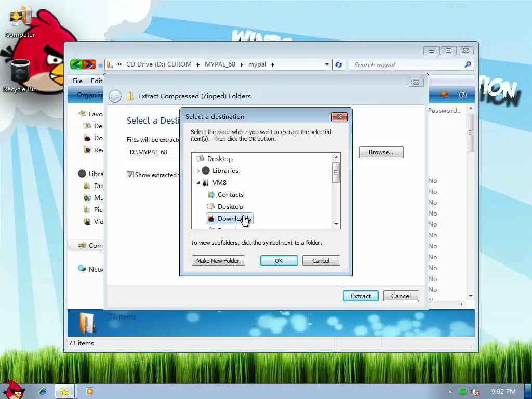Click the Libraries icon in Explorer sidebar
532x399 pixels.
[x=82, y=174]
